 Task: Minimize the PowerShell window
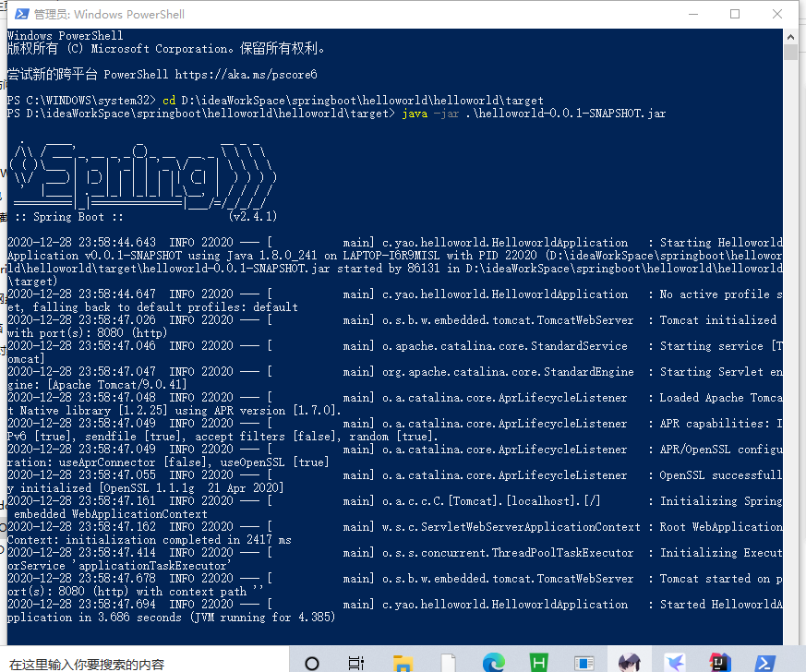click(693, 14)
